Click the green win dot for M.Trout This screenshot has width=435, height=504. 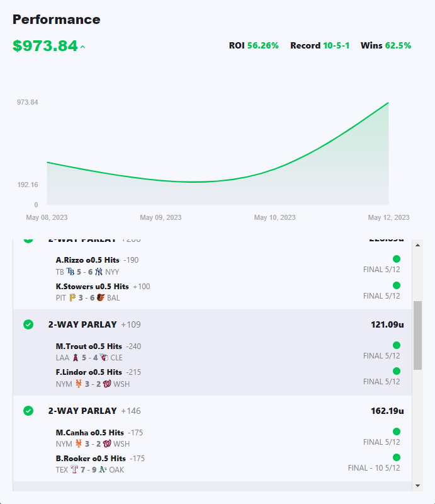tap(397, 345)
